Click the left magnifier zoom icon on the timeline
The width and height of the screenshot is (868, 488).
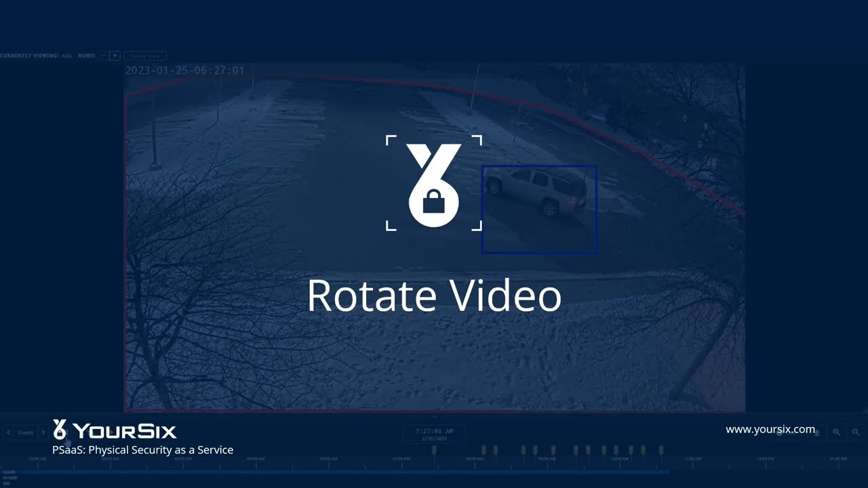[837, 432]
